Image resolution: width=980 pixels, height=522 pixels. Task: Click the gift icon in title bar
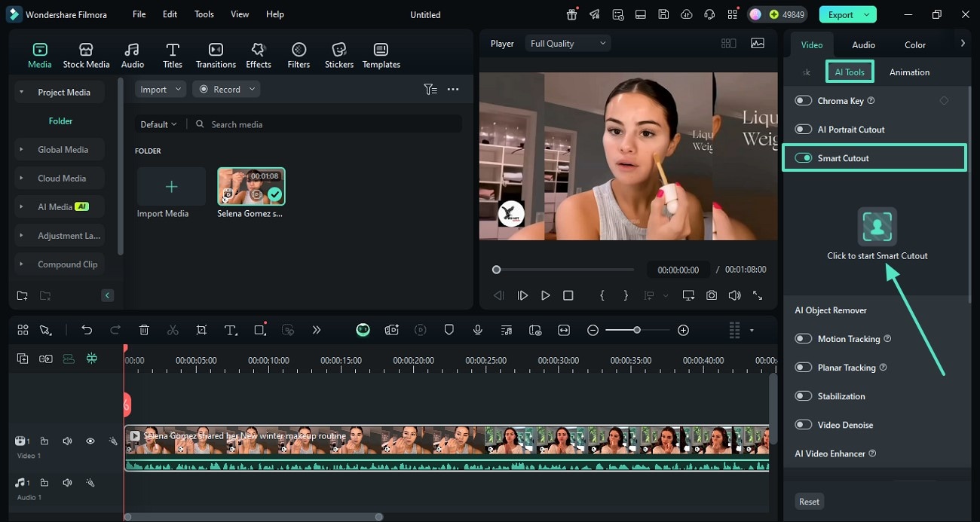[x=572, y=14]
